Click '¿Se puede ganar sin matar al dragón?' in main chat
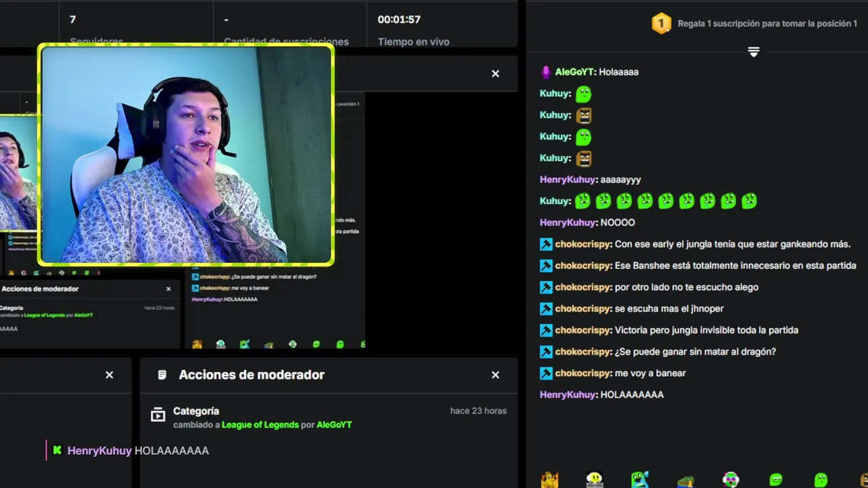This screenshot has height=488, width=868. (695, 352)
